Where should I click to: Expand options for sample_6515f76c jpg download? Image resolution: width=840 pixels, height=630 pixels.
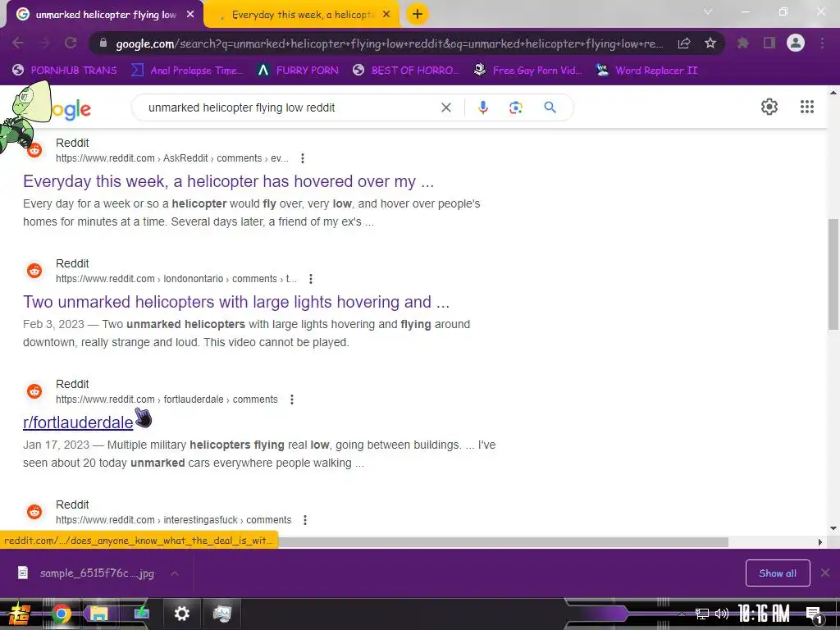[175, 573]
